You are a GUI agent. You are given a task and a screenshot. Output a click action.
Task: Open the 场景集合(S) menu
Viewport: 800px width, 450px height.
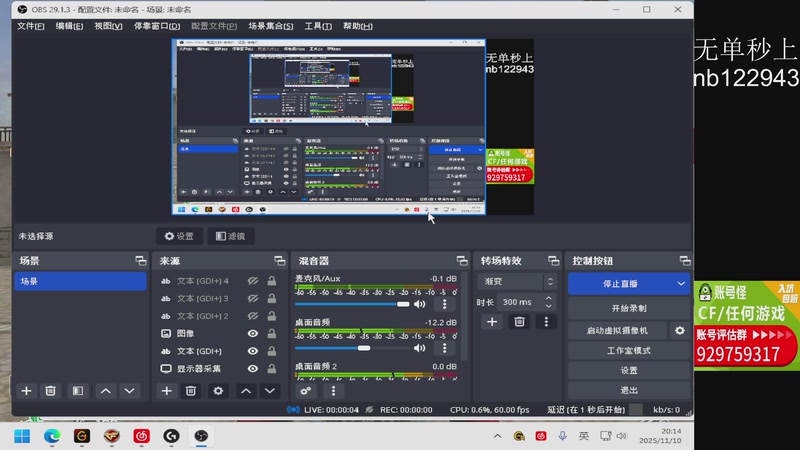pos(270,26)
